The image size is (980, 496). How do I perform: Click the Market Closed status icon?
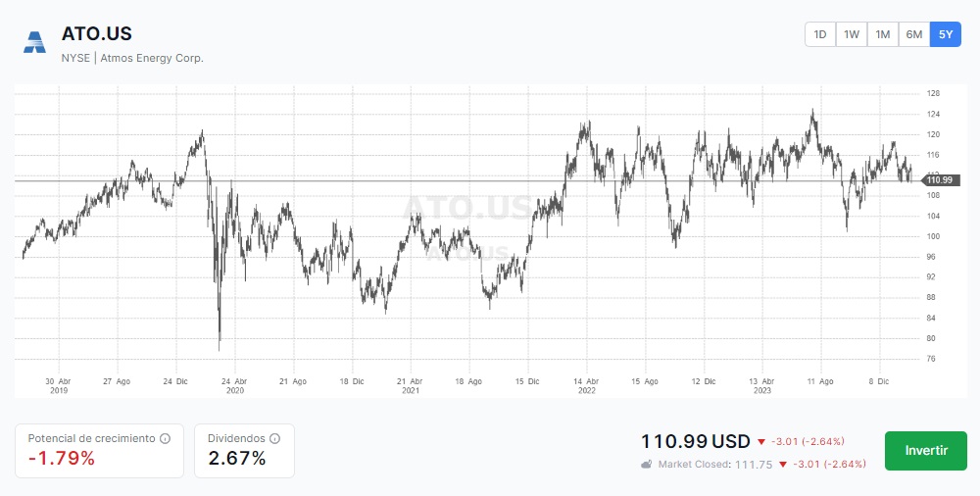(x=647, y=465)
